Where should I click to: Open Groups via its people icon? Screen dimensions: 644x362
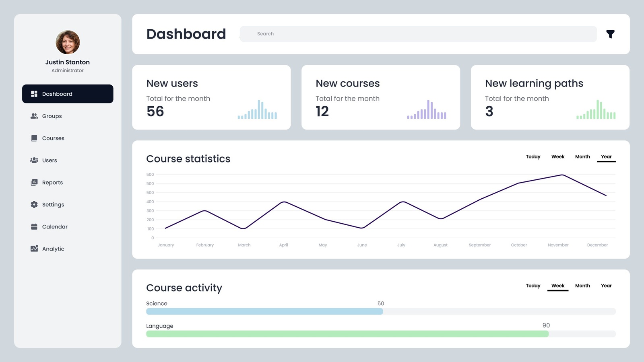34,116
